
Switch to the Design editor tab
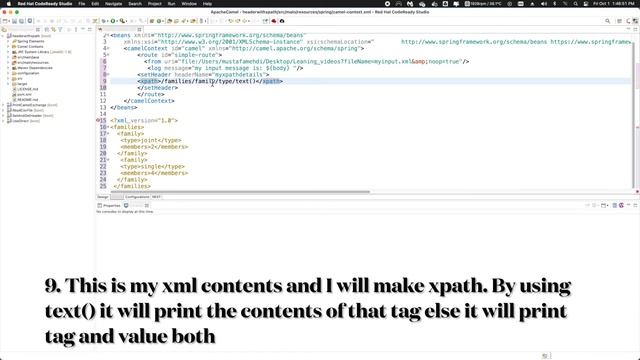point(103,197)
